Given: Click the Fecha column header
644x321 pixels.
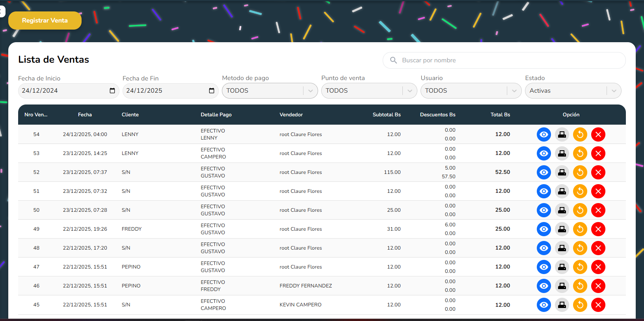Looking at the screenshot, I should click(85, 115).
